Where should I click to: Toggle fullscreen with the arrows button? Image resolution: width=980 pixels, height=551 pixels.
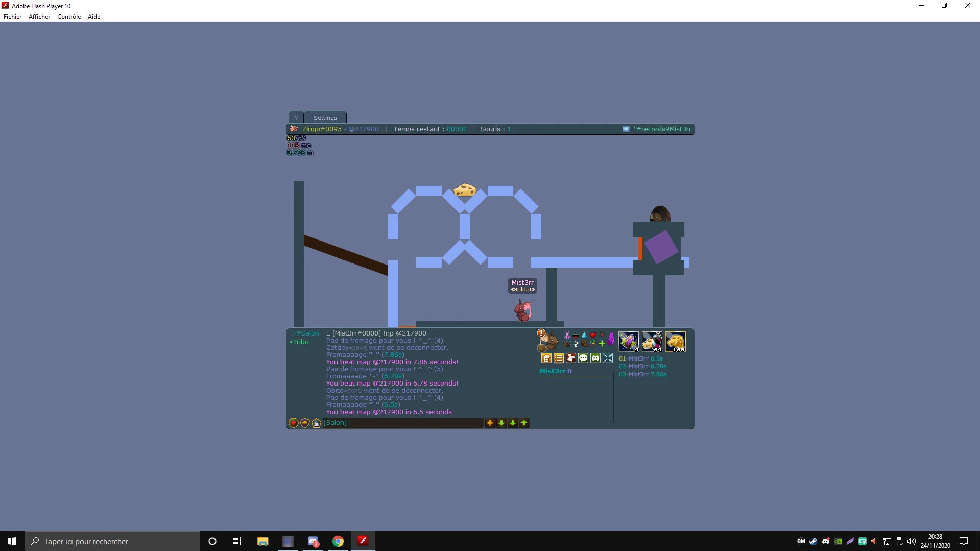point(608,358)
